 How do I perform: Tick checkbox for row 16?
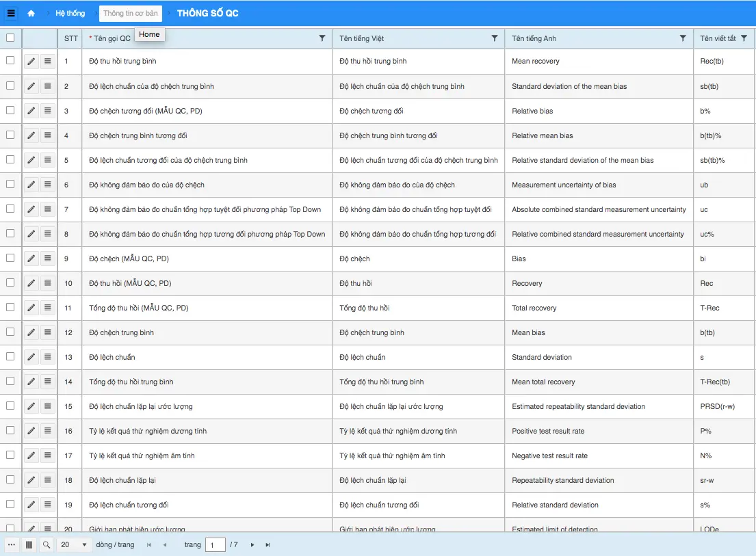[10, 429]
